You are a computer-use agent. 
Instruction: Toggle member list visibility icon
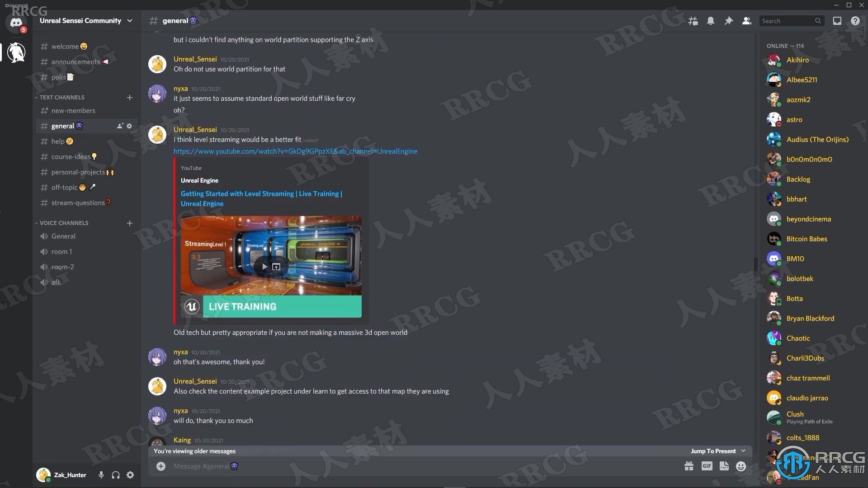pyautogui.click(x=747, y=21)
